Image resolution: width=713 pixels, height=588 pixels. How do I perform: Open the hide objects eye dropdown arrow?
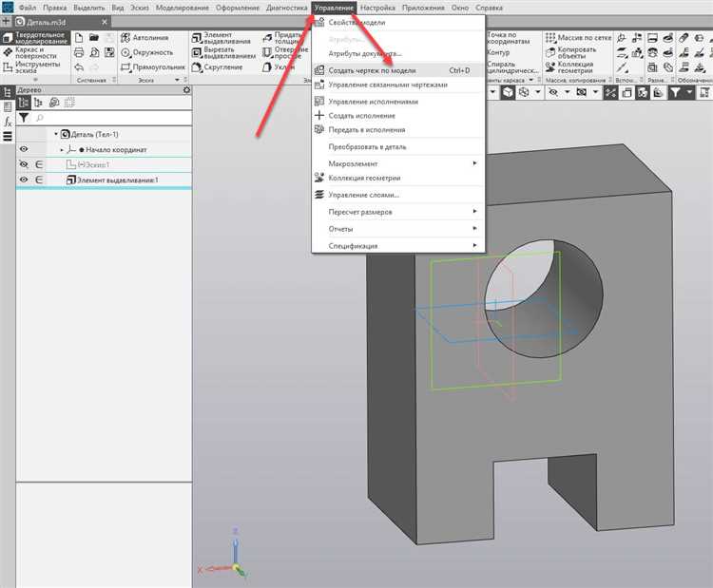[567, 93]
